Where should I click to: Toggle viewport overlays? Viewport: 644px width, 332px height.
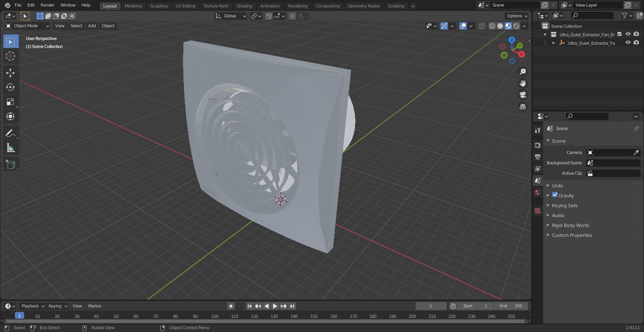(x=463, y=26)
